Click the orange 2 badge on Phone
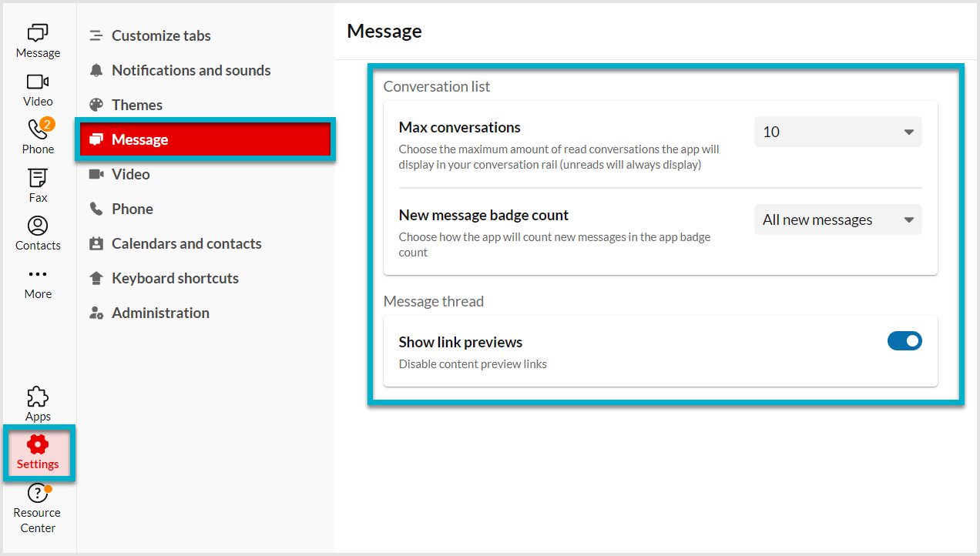 click(47, 124)
